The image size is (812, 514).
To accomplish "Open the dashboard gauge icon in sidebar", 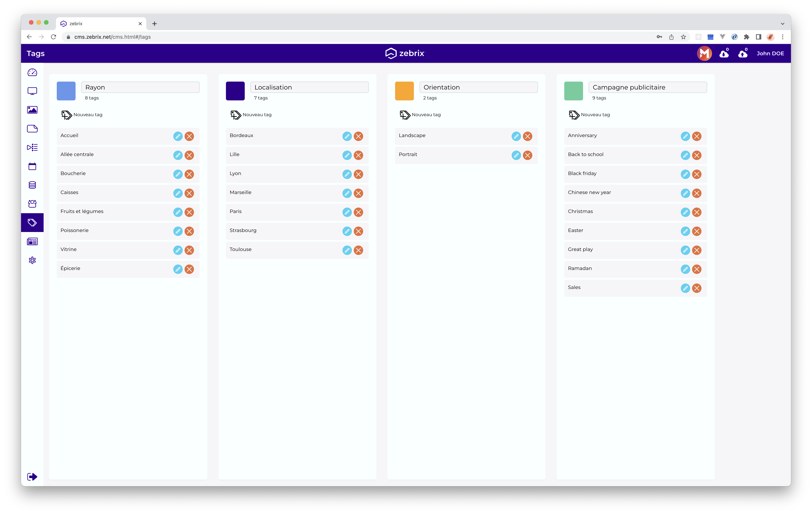I will 32,73.
